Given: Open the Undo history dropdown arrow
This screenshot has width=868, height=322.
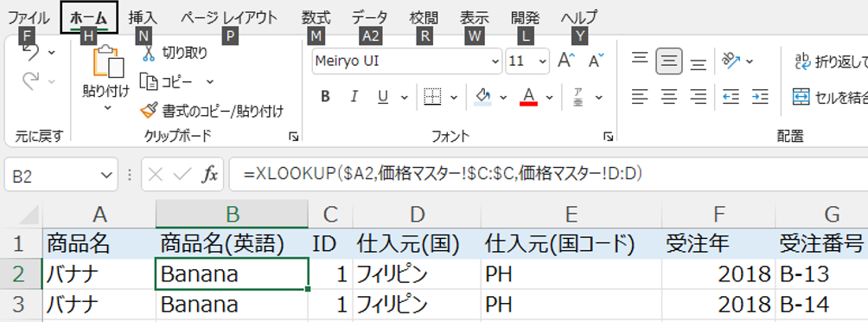Looking at the screenshot, I should [x=52, y=53].
